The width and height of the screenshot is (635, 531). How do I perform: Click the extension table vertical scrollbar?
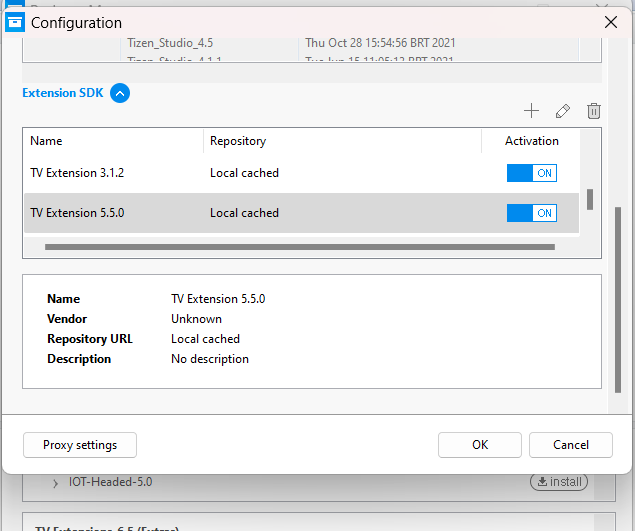(x=590, y=199)
